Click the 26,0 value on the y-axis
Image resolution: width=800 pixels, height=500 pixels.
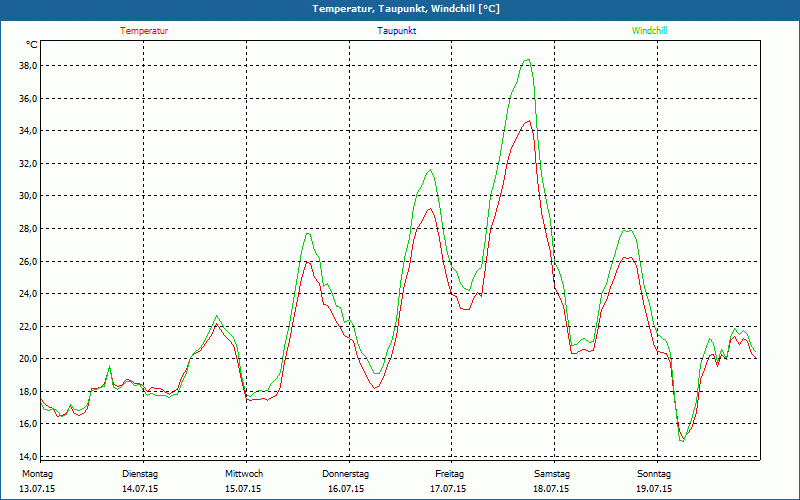click(x=28, y=261)
